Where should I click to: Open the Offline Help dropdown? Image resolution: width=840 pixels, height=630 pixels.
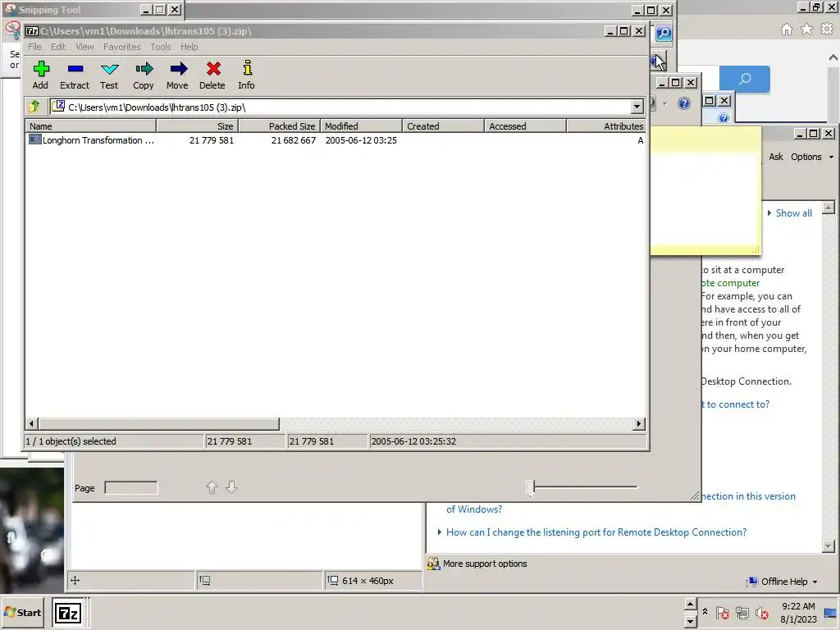coord(783,582)
